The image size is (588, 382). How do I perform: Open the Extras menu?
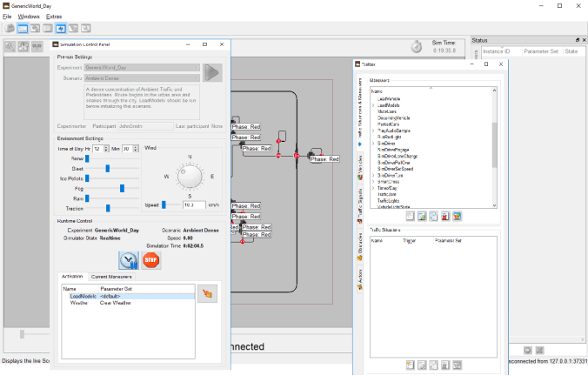pyautogui.click(x=54, y=17)
